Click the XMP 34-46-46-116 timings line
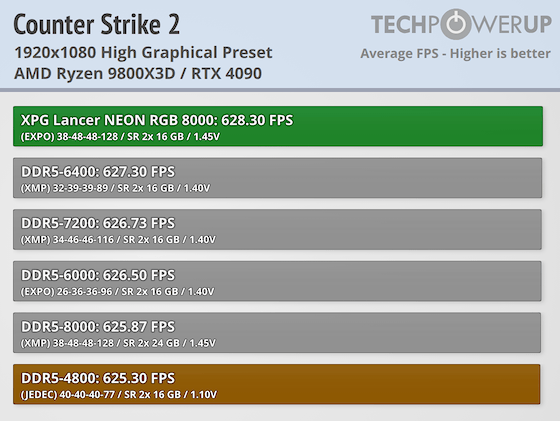The width and height of the screenshot is (560, 421). 118,240
